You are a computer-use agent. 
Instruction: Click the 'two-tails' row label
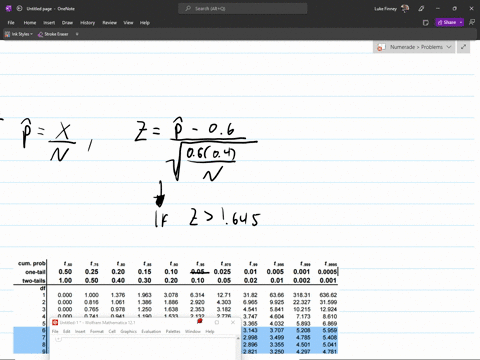(x=34, y=281)
